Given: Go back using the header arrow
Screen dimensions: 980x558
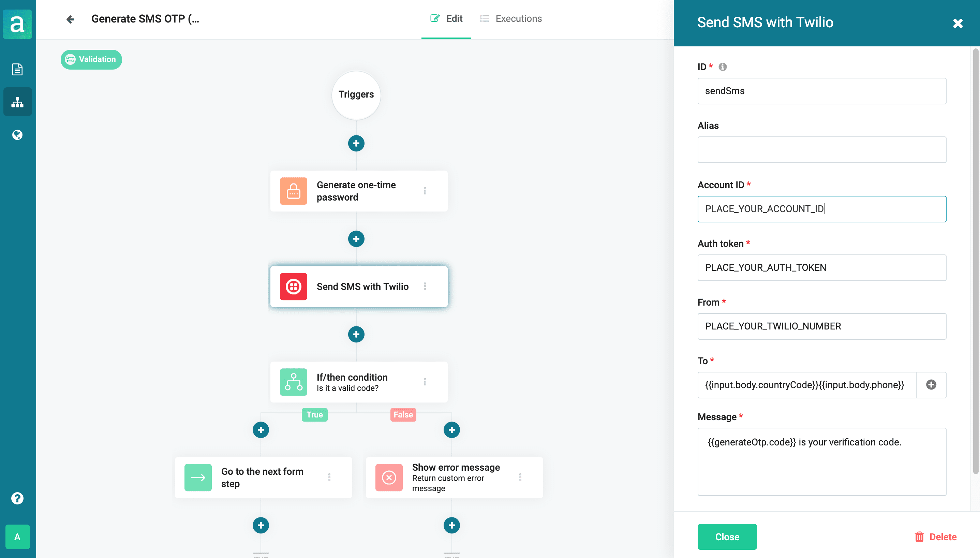Looking at the screenshot, I should (70, 19).
